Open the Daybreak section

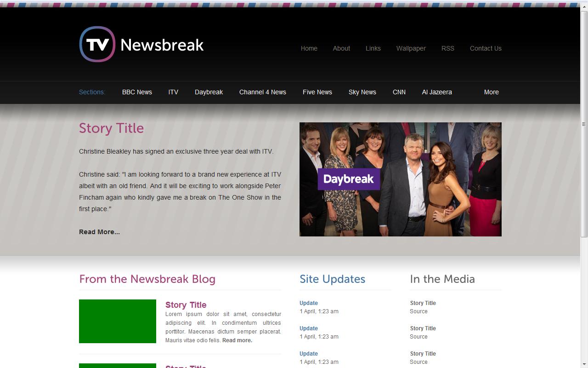pyautogui.click(x=209, y=92)
